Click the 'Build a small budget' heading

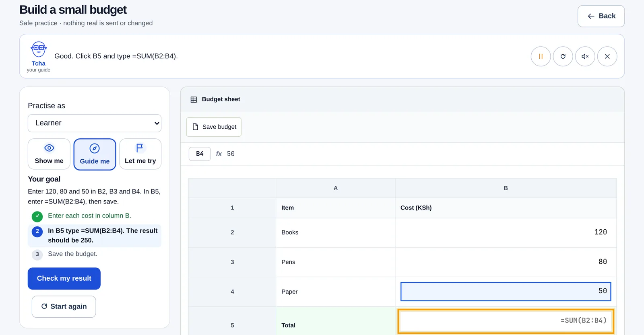pos(73,10)
